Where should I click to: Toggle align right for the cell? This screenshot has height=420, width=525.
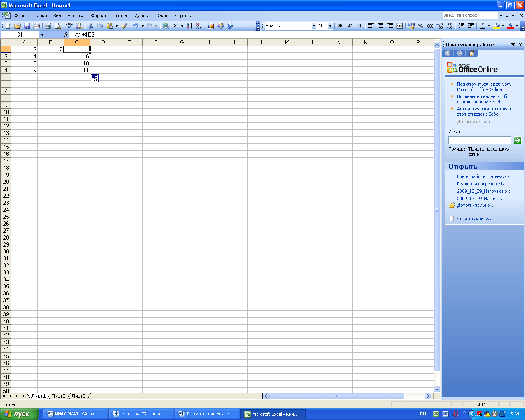tap(390, 26)
